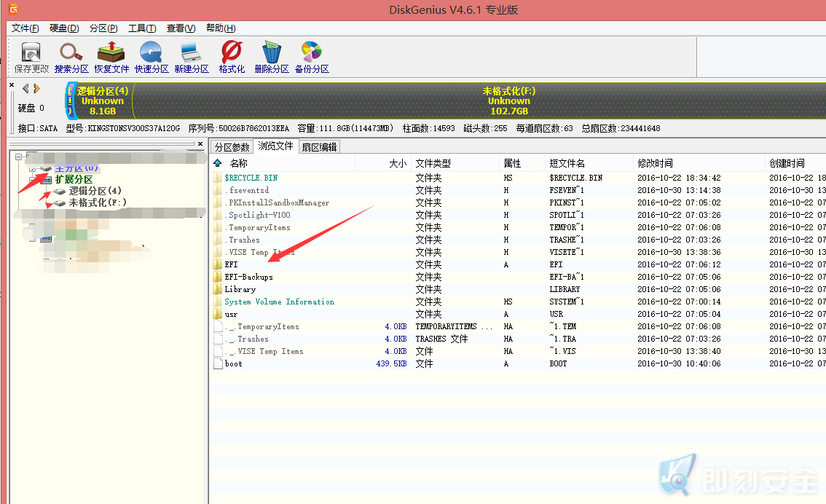Click the 439.5KB size value of boot
The width and height of the screenshot is (826, 504).
point(391,363)
